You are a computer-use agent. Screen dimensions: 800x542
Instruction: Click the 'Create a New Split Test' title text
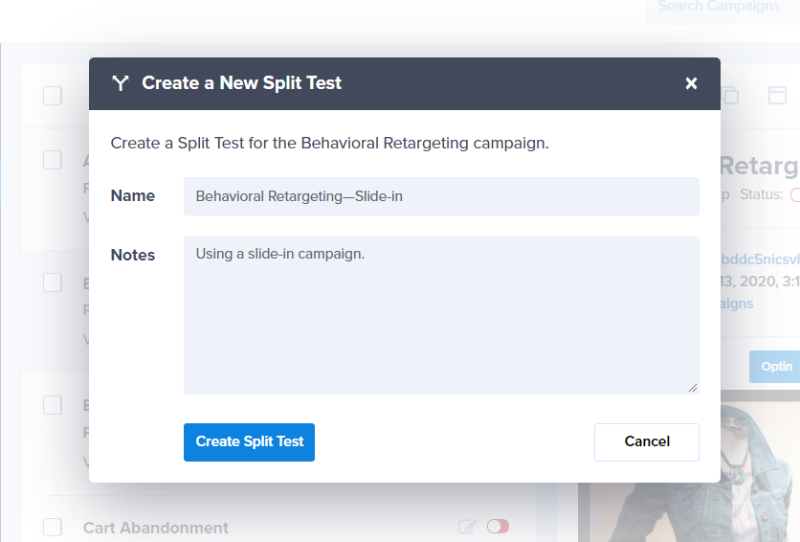[x=242, y=83]
